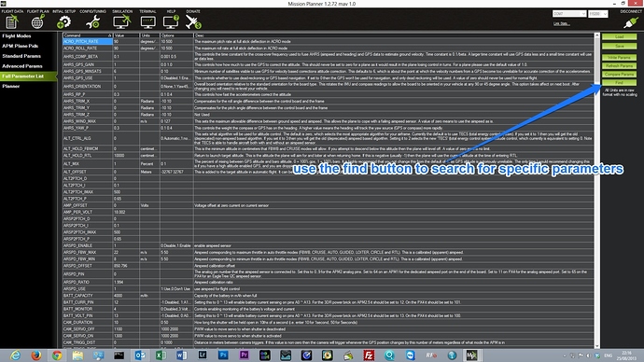Open the Help monitor icon
The image size is (644, 362).
pos(171,21)
